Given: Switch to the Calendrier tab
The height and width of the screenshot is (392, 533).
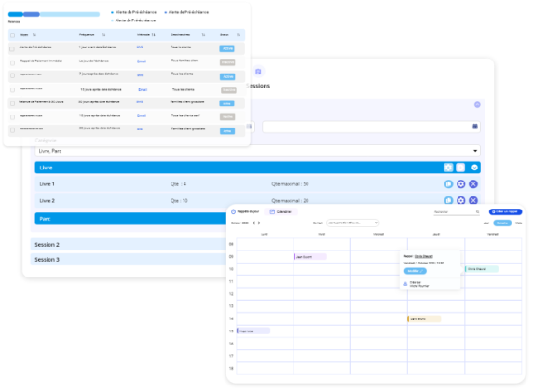Looking at the screenshot, I should click(280, 211).
